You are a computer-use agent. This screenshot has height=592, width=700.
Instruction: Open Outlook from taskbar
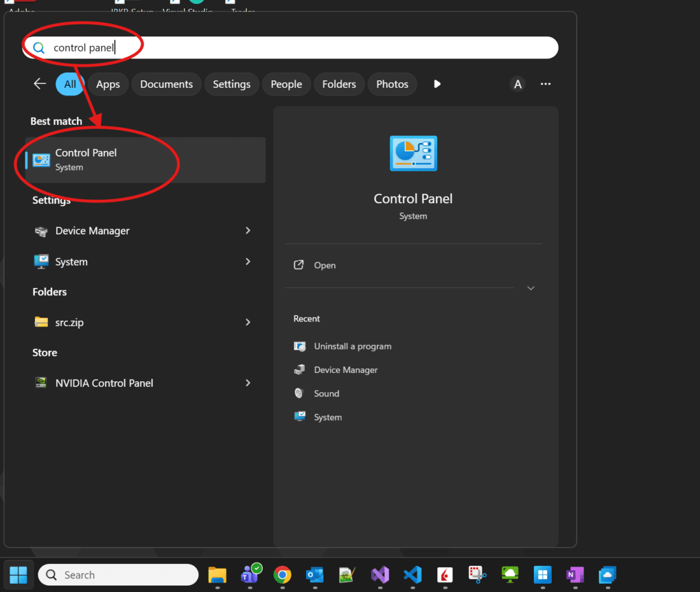tap(315, 575)
